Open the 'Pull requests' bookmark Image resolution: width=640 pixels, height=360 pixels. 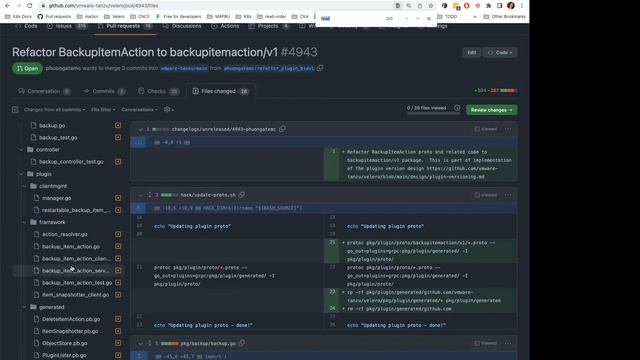[x=54, y=17]
